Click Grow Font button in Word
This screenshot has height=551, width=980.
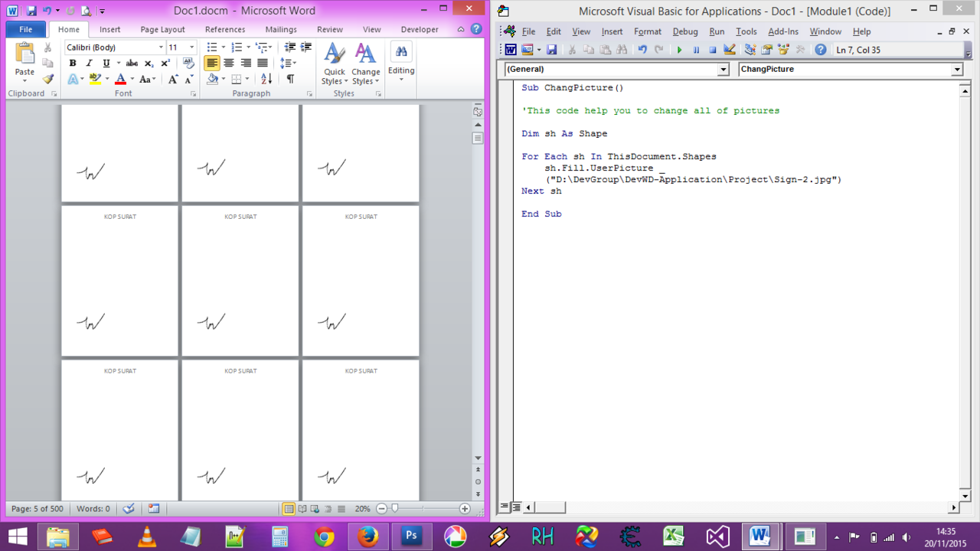tap(173, 79)
